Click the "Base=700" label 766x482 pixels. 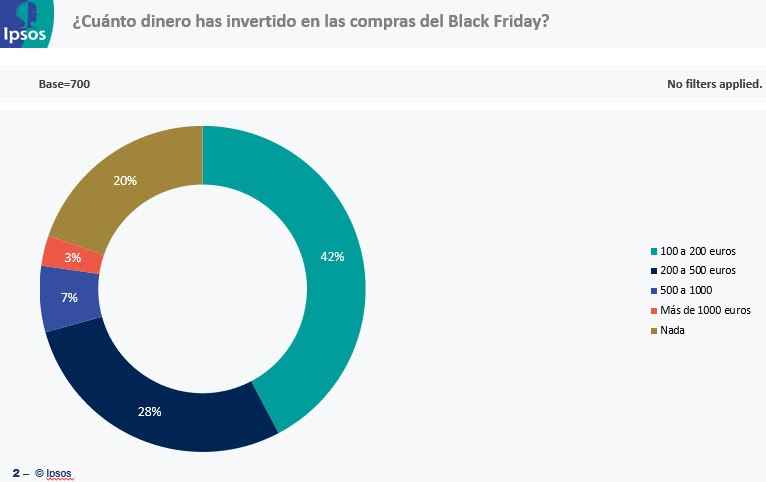click(x=64, y=84)
